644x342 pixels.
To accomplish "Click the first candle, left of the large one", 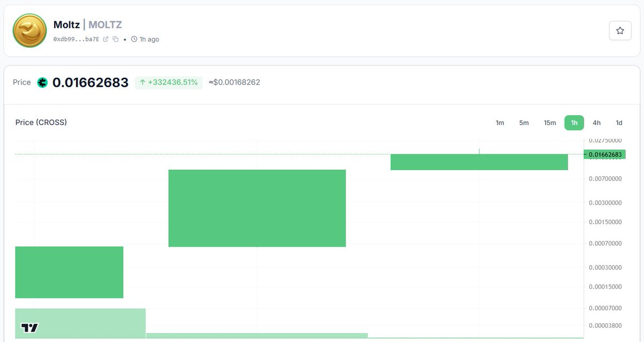I will pyautogui.click(x=69, y=272).
